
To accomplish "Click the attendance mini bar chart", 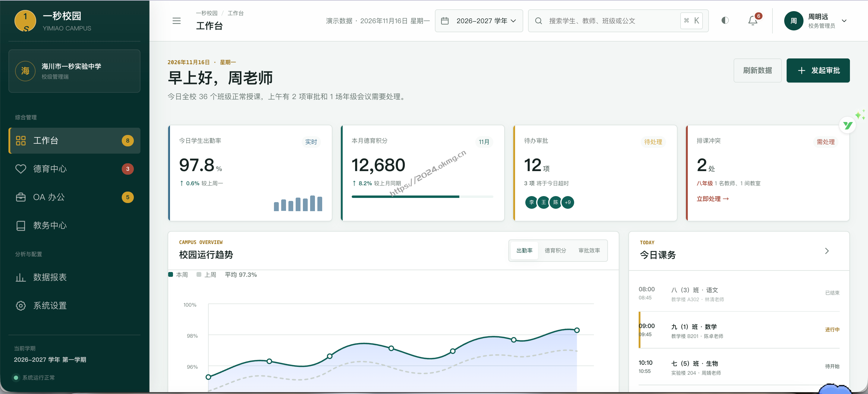I will (298, 203).
